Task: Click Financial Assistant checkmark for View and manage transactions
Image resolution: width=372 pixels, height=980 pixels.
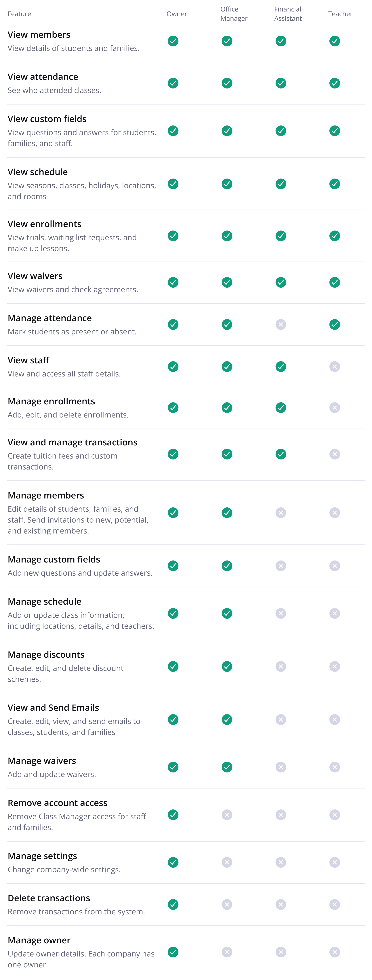Action: tap(281, 454)
